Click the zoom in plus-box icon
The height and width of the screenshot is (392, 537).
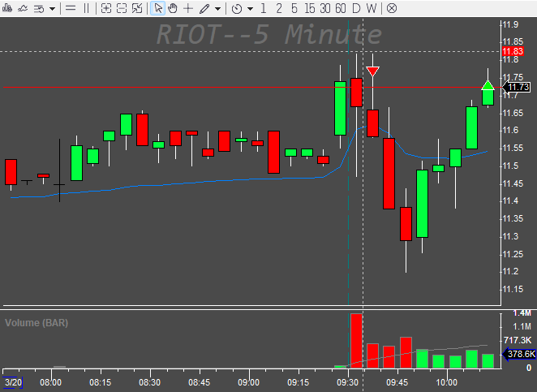pyautogui.click(x=106, y=8)
